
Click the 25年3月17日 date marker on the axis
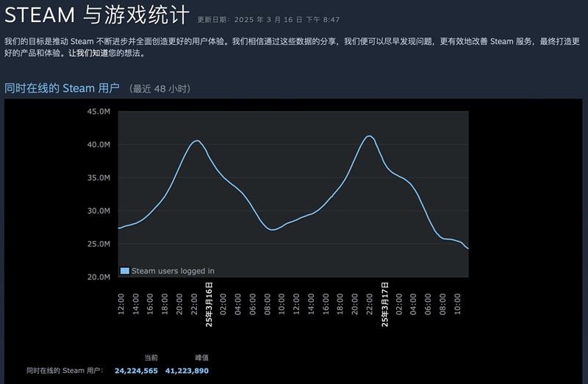click(x=384, y=304)
